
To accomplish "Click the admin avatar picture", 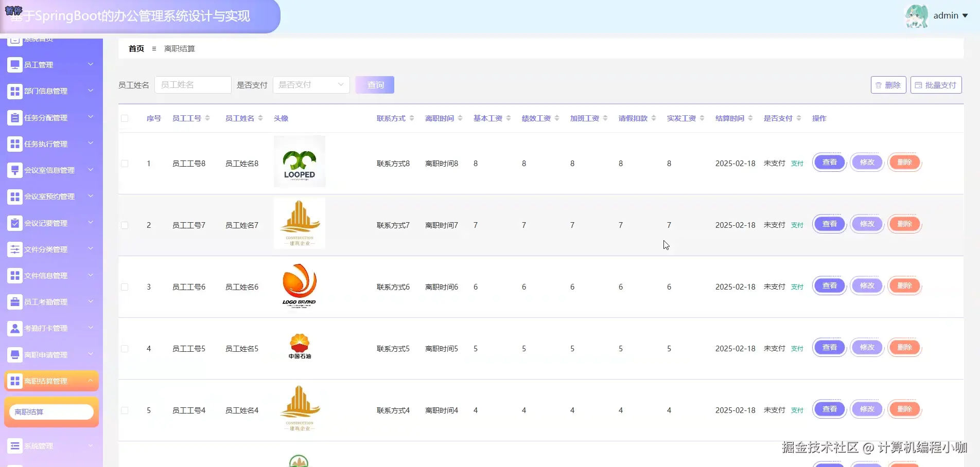I will tap(917, 16).
